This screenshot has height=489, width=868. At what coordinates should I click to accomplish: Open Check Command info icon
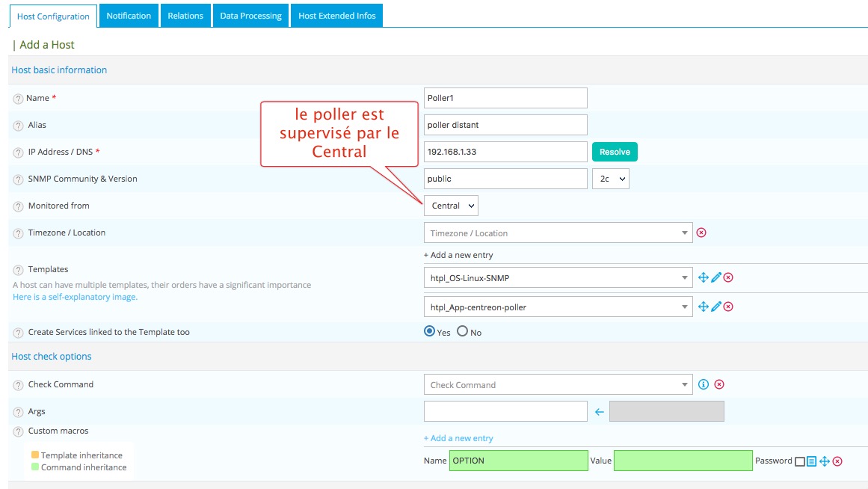[704, 384]
